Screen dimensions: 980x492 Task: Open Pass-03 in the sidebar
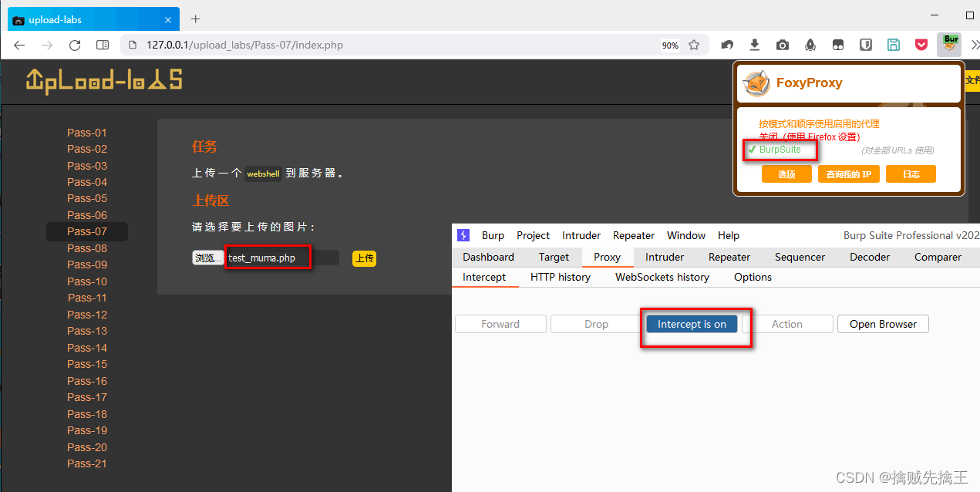pos(87,166)
